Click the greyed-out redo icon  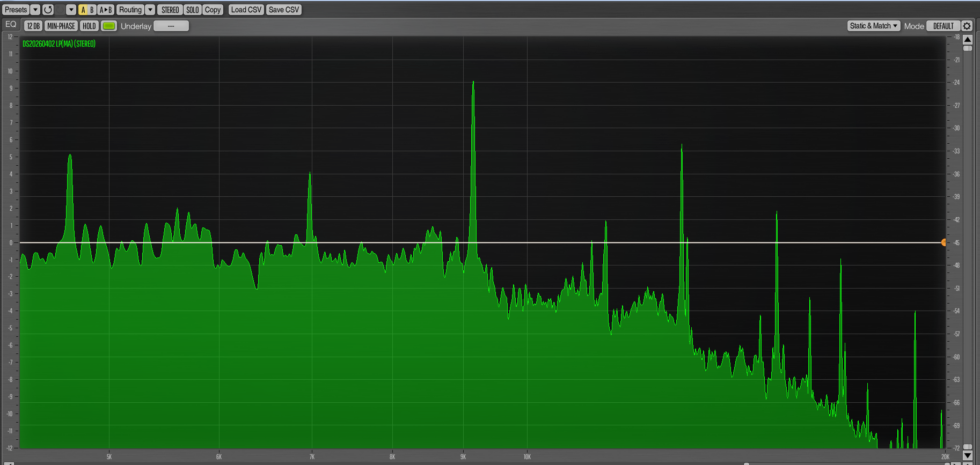tap(59, 10)
